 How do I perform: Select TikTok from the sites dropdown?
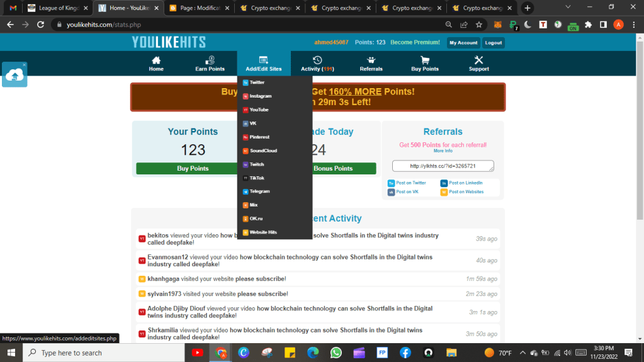point(257,178)
